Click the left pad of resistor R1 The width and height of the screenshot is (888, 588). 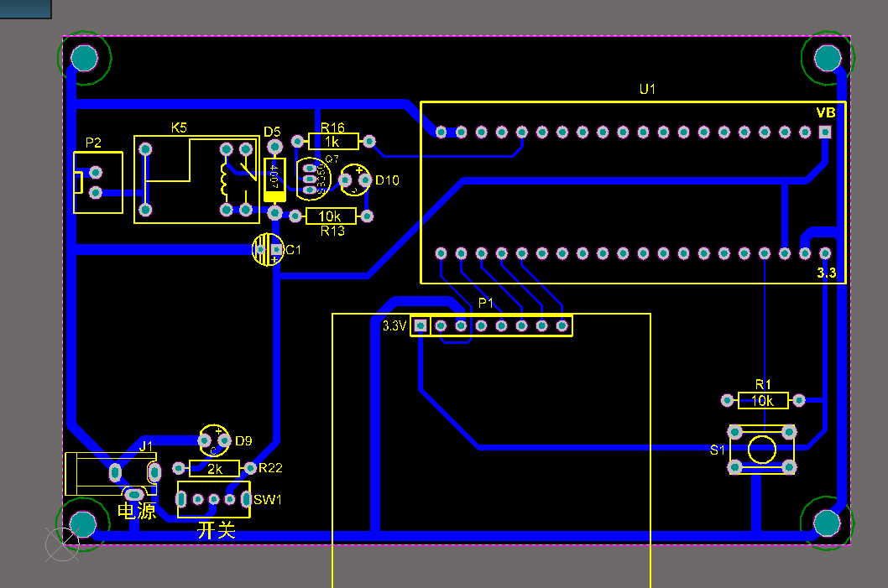click(728, 401)
